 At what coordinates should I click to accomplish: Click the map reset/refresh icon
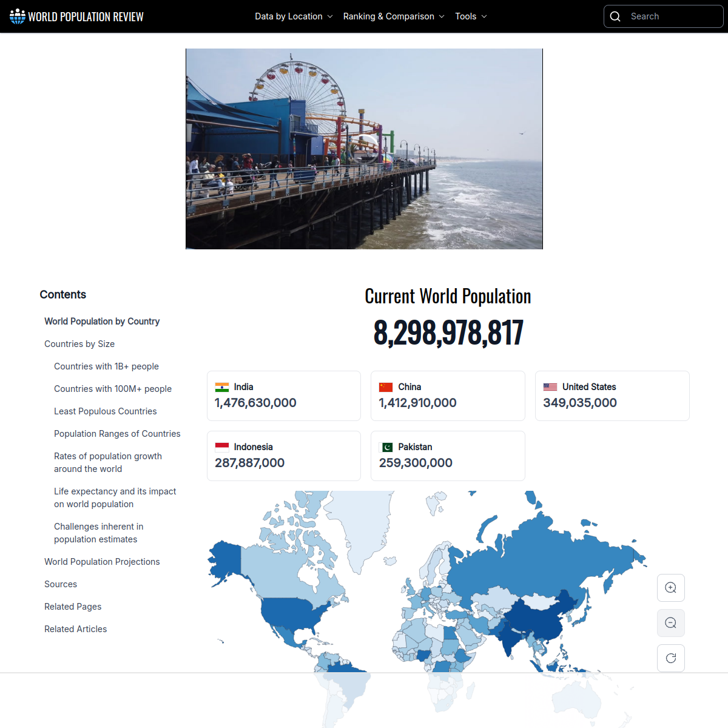tap(670, 658)
